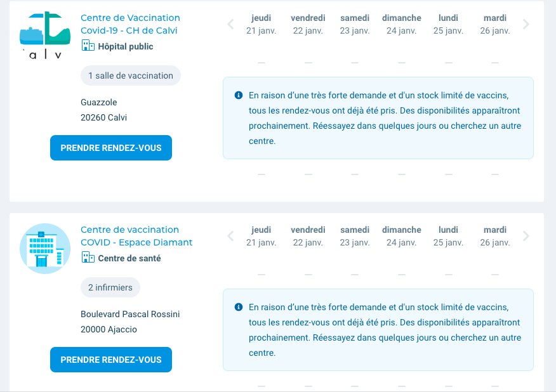Select lundi 25 janv. in Espace Diamant calendar
This screenshot has height=392, width=556.
(x=448, y=236)
